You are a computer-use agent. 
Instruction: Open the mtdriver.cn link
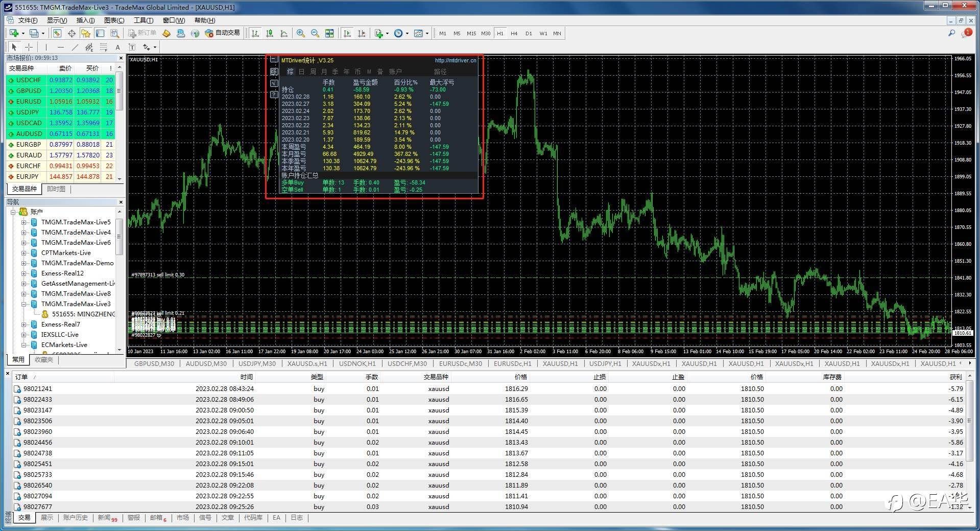pyautogui.click(x=455, y=60)
